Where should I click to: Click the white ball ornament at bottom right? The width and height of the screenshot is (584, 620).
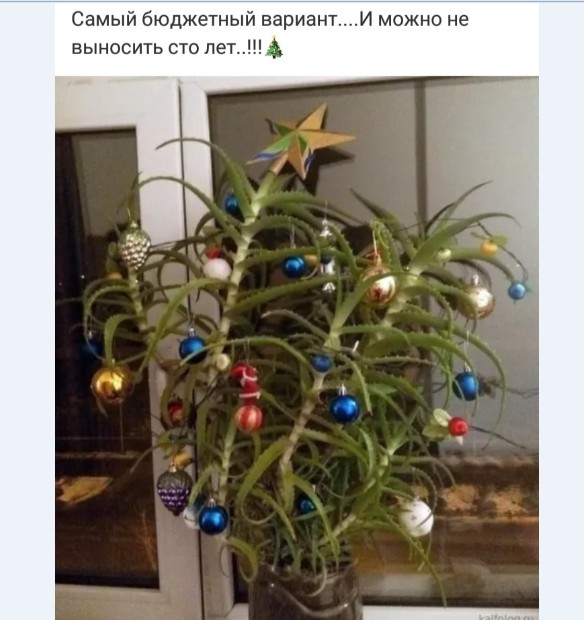click(416, 517)
